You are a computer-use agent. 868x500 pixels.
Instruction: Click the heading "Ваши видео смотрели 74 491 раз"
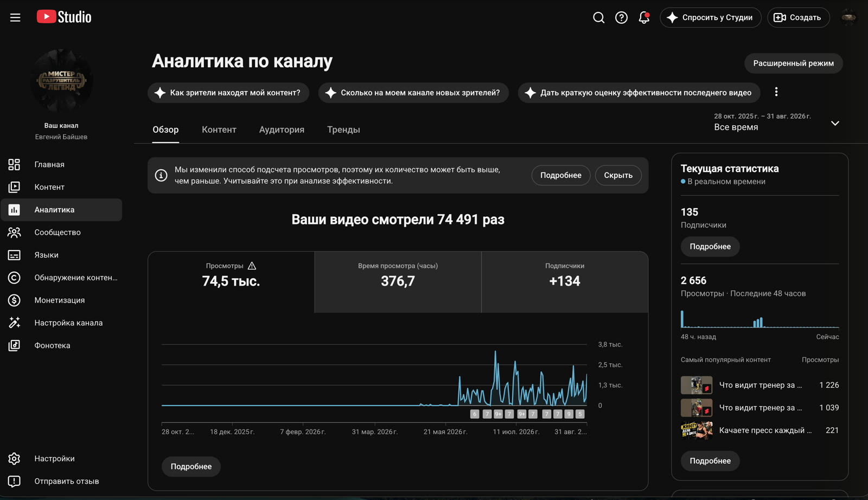pos(398,220)
